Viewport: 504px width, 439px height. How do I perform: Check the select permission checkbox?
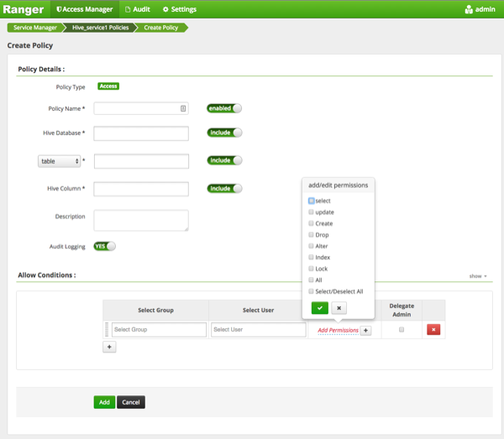[x=312, y=201]
